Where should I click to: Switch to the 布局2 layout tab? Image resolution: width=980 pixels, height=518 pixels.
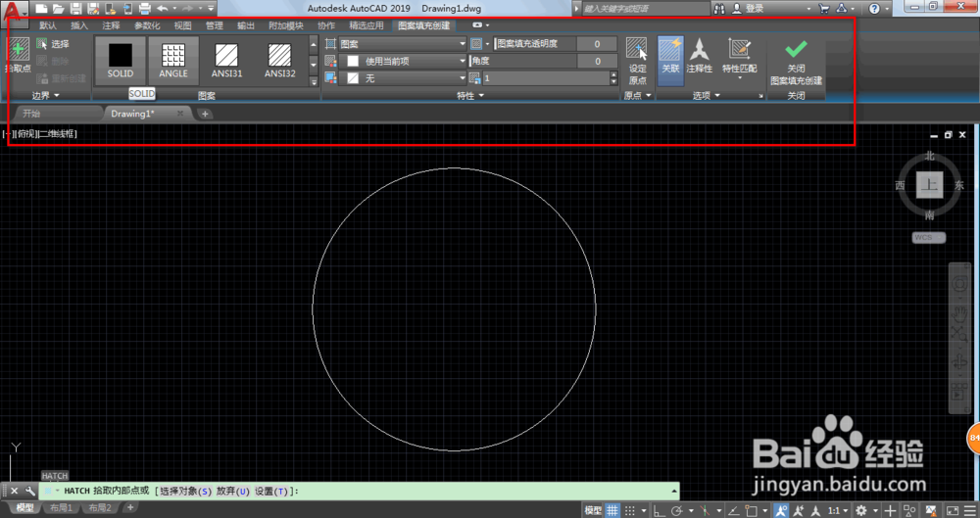(100, 507)
